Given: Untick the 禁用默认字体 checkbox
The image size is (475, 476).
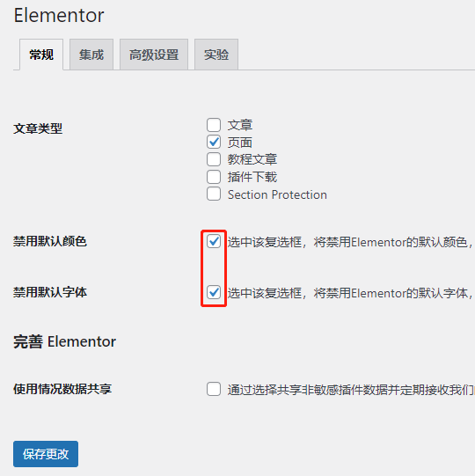Looking at the screenshot, I should [214, 293].
